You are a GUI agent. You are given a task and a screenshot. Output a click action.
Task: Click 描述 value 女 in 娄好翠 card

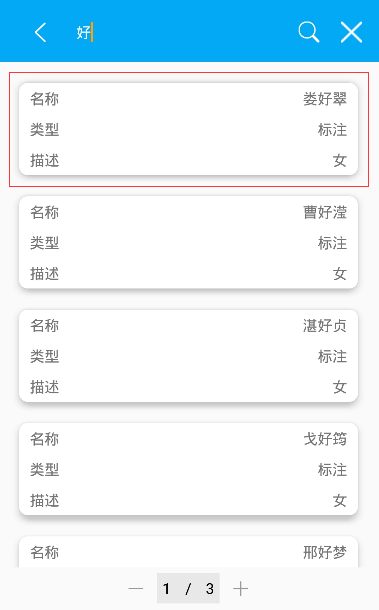(x=340, y=160)
